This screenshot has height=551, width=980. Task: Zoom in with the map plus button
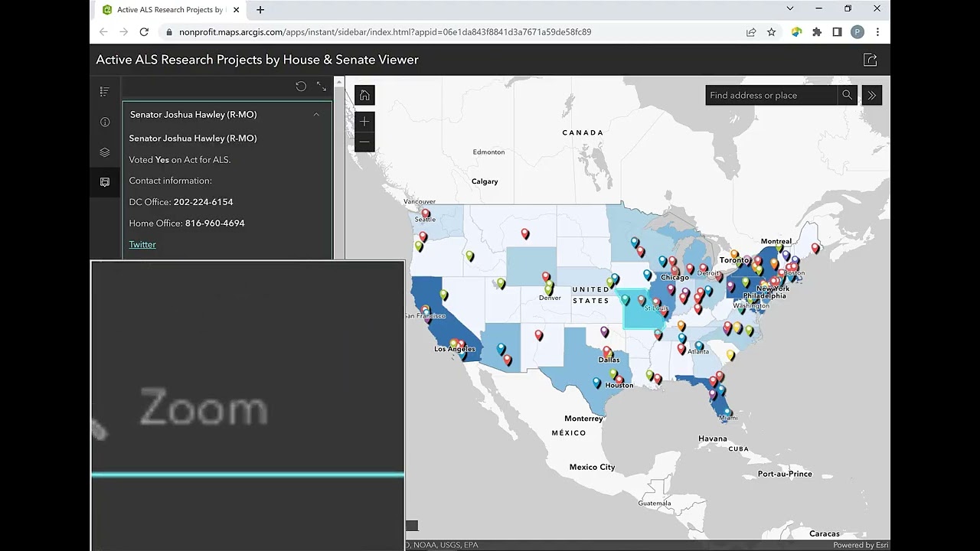coord(364,121)
